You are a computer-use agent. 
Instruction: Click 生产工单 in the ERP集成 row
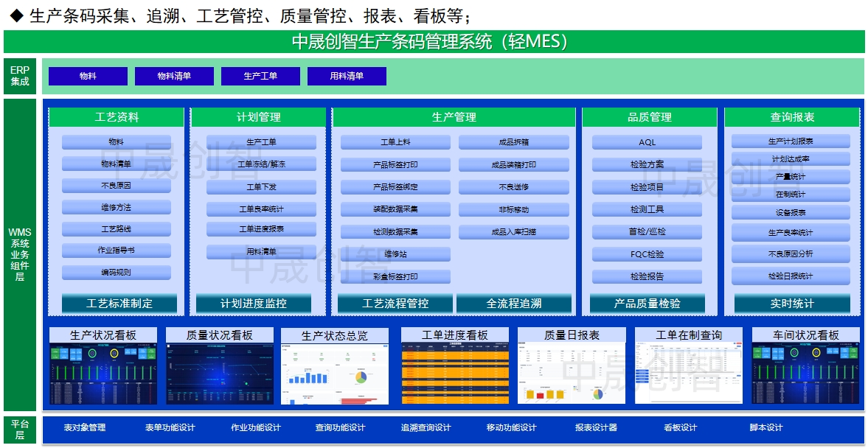click(x=261, y=77)
